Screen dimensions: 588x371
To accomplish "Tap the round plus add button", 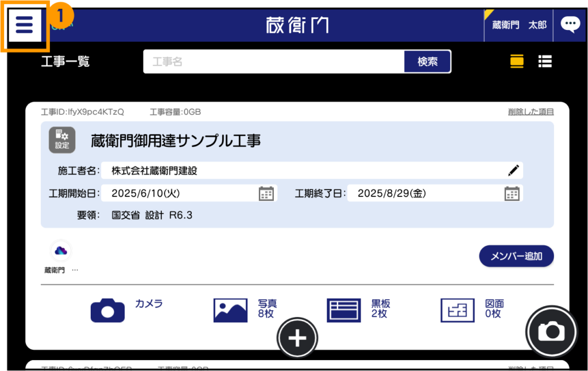I will (297, 338).
